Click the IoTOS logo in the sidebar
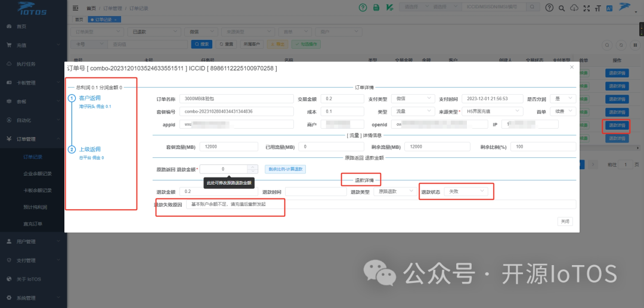The width and height of the screenshot is (644, 308). pos(33,8)
